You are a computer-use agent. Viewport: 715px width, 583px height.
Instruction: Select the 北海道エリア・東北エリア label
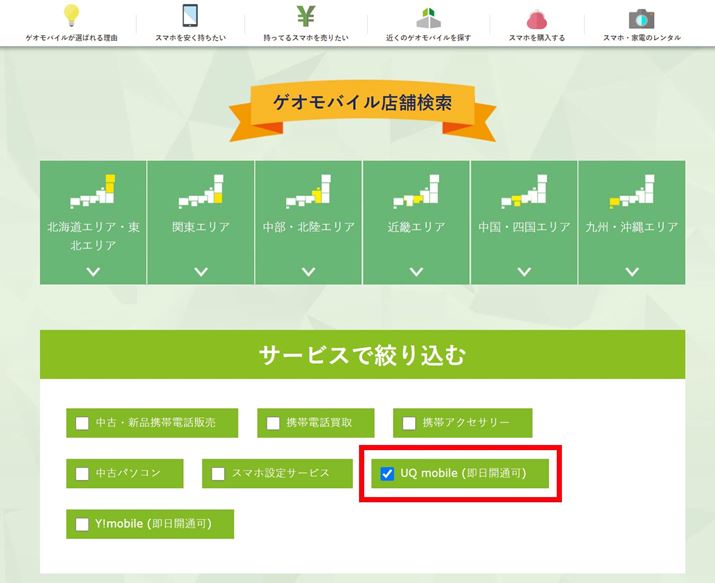click(x=93, y=236)
